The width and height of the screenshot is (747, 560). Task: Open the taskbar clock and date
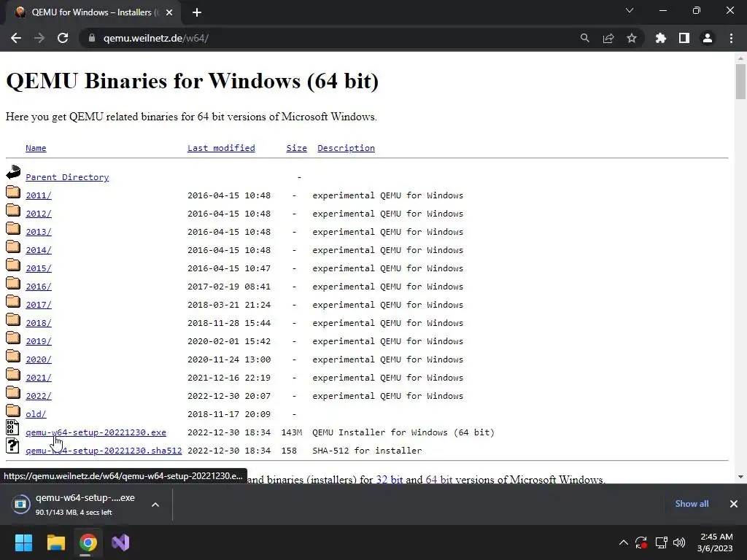click(716, 542)
